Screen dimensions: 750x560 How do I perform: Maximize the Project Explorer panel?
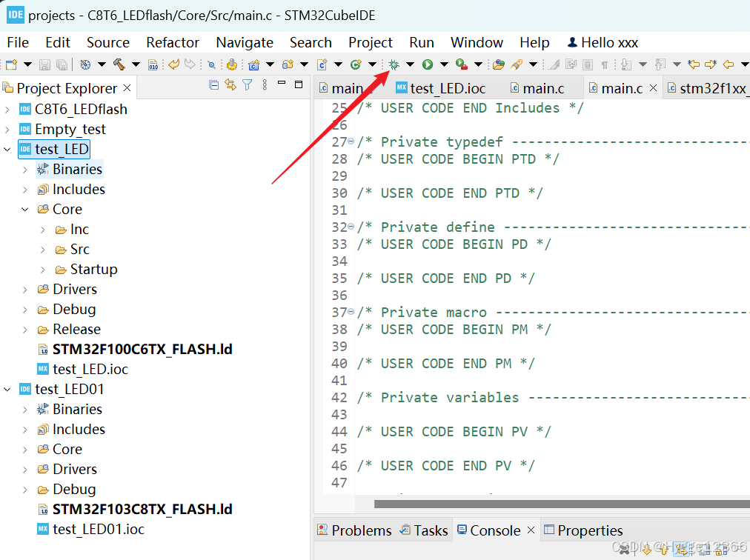click(299, 84)
